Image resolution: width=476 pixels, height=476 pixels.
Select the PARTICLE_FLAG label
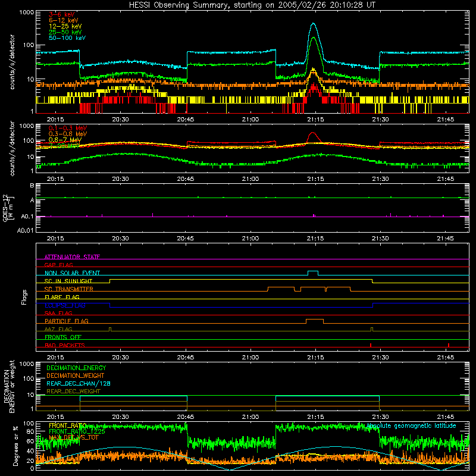[67, 321]
